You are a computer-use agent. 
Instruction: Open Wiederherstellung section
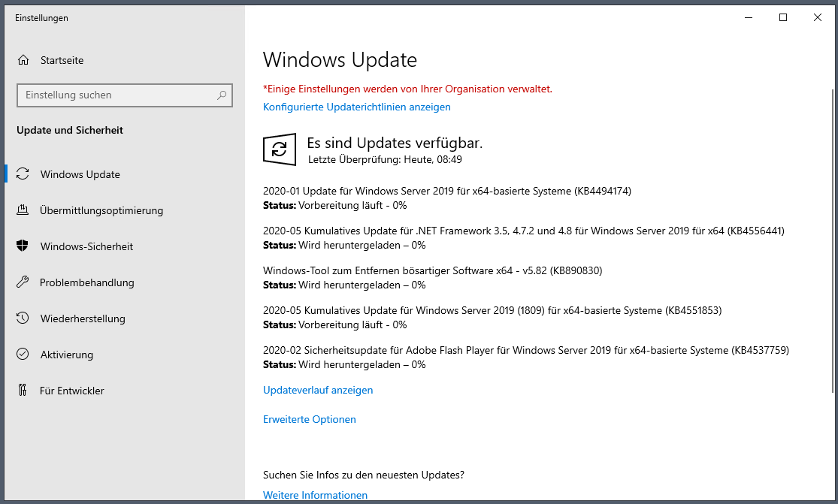pos(83,318)
